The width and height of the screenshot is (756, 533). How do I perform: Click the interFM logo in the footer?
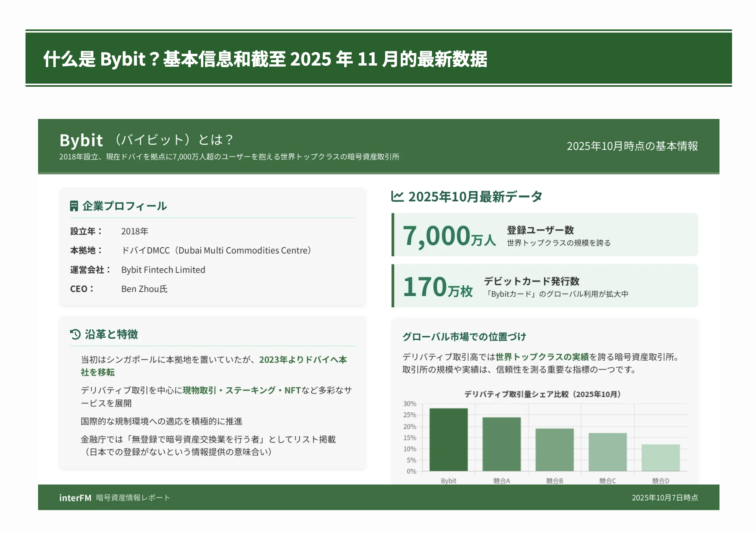coord(75,498)
